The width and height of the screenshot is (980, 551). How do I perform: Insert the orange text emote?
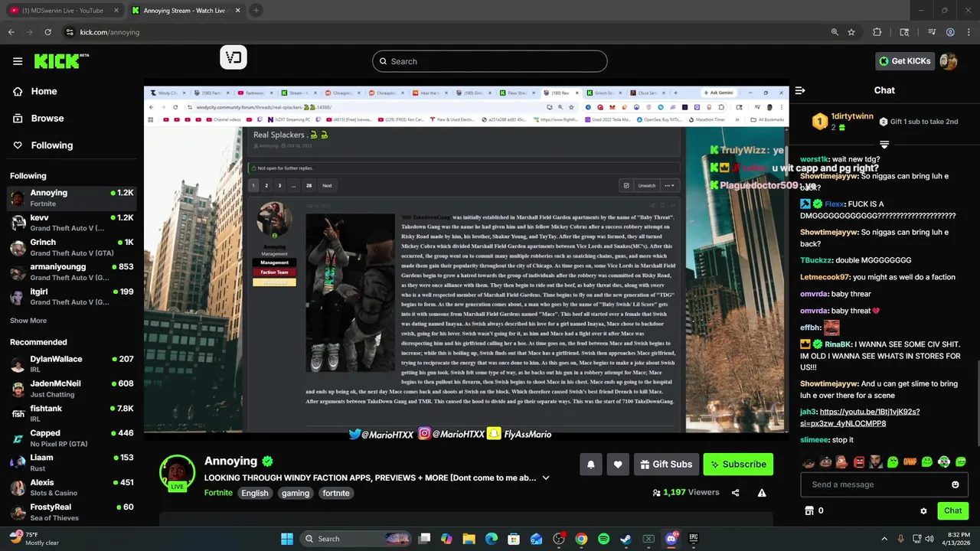pyautogui.click(x=910, y=461)
